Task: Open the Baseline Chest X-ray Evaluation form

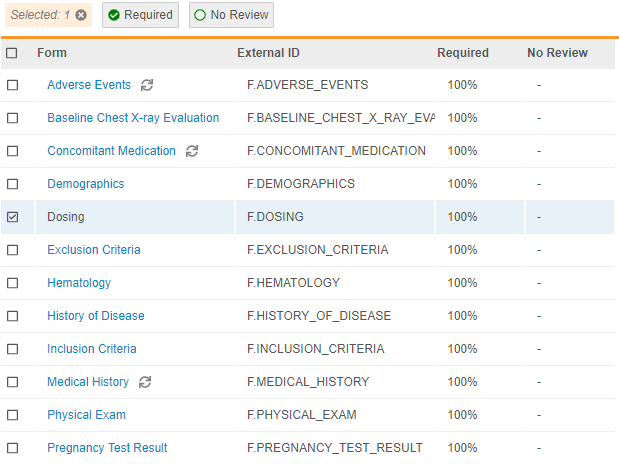Action: coord(133,118)
